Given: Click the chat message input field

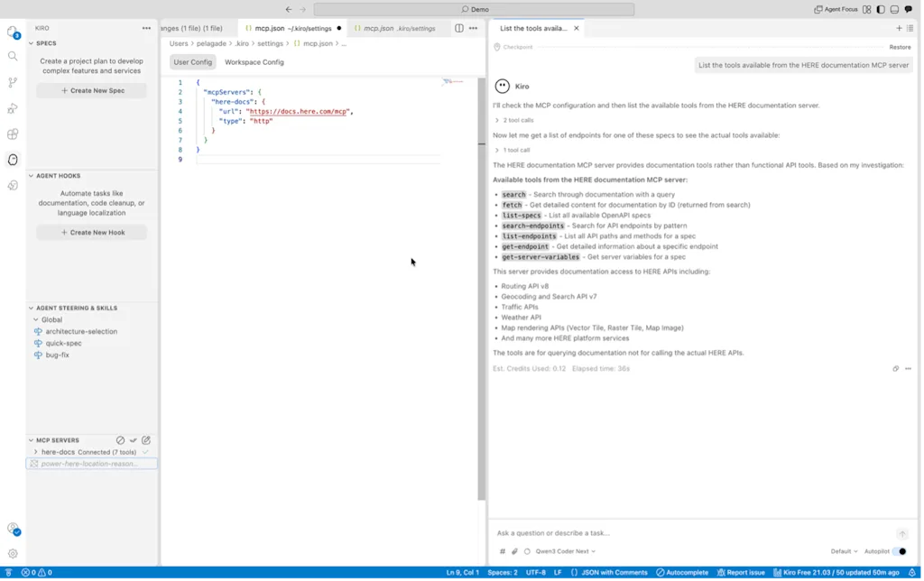Looking at the screenshot, I should pyautogui.click(x=696, y=534).
